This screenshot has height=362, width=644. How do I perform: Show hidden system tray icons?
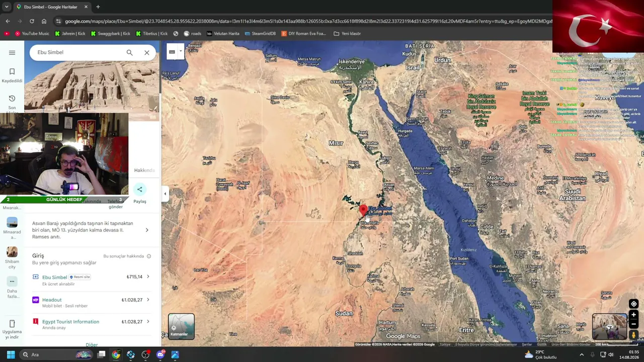(582, 354)
